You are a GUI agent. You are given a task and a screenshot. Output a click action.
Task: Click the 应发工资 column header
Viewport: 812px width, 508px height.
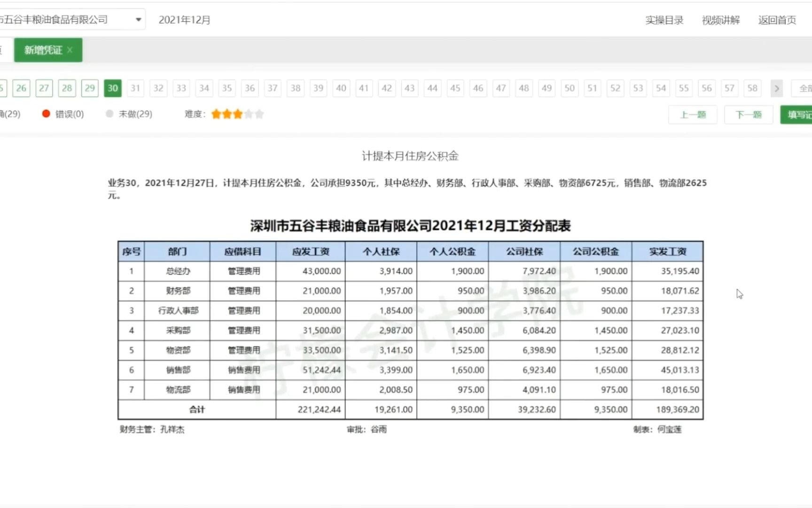(311, 252)
